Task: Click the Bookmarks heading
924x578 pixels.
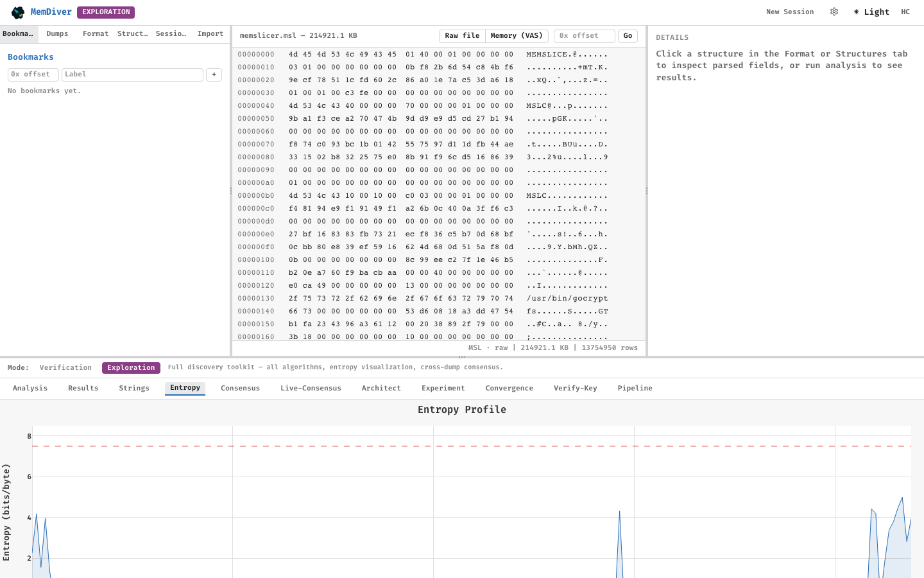Action: tap(31, 57)
